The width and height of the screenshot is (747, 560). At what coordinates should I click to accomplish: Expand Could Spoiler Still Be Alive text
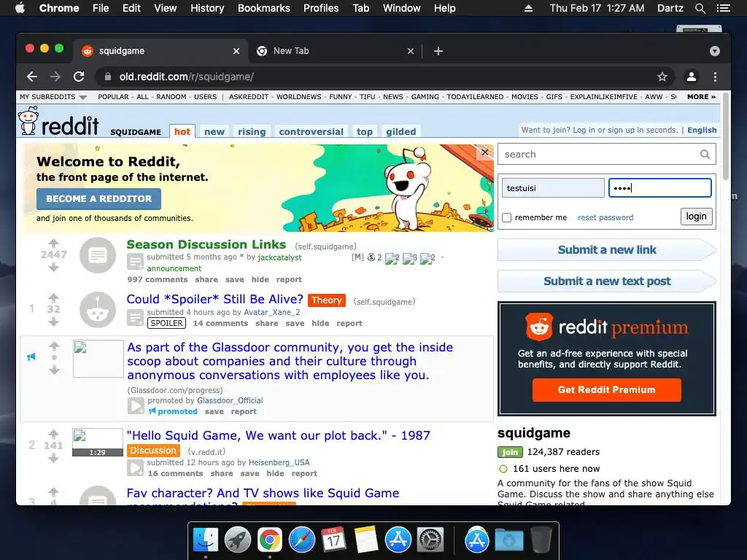135,318
